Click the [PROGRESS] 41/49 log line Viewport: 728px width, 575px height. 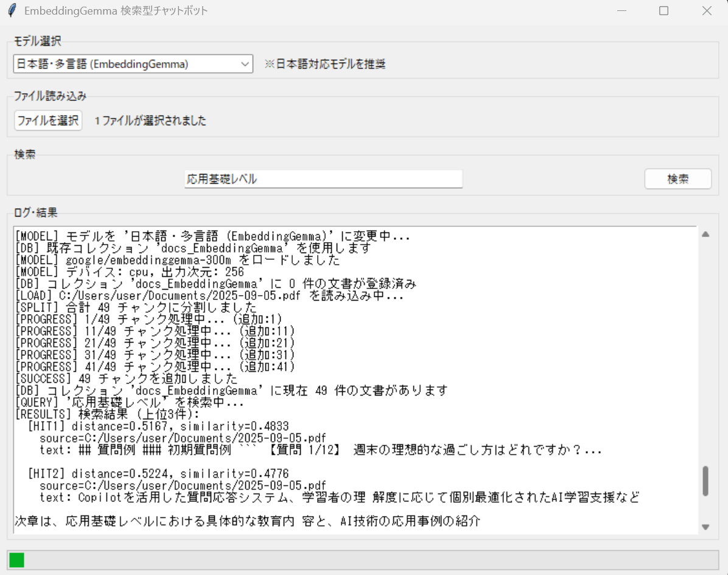point(155,367)
